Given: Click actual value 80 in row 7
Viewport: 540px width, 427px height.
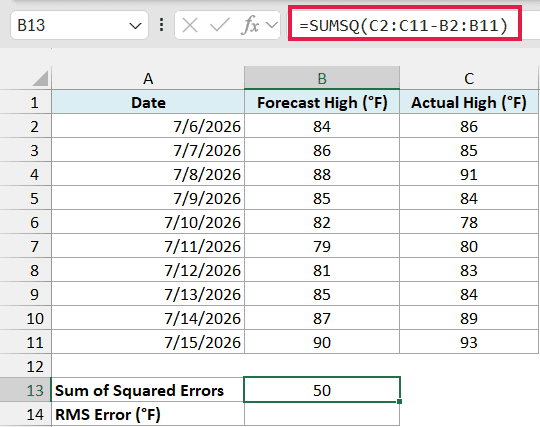Looking at the screenshot, I should coord(469,246).
